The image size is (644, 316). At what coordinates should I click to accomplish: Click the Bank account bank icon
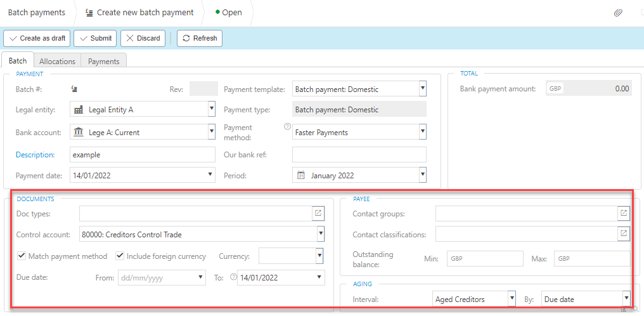(x=79, y=132)
